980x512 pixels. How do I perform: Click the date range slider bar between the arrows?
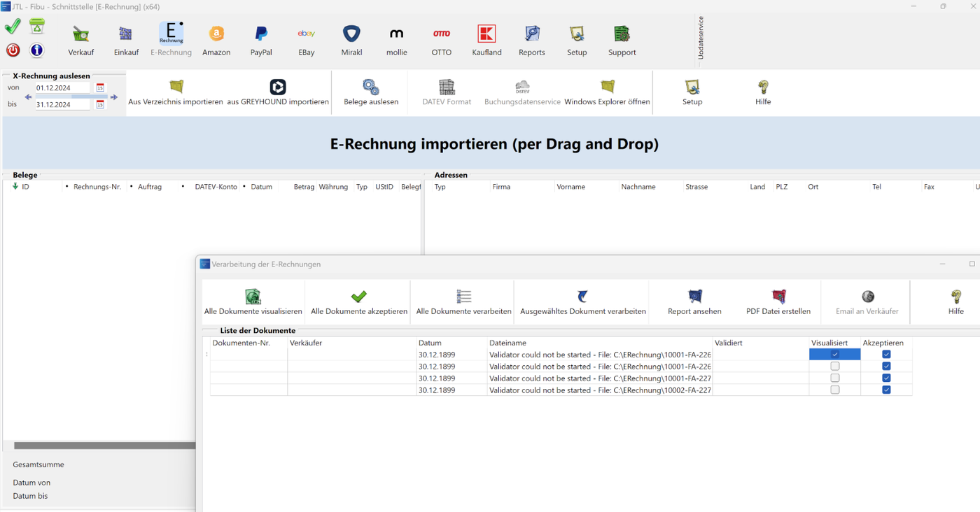(x=71, y=97)
